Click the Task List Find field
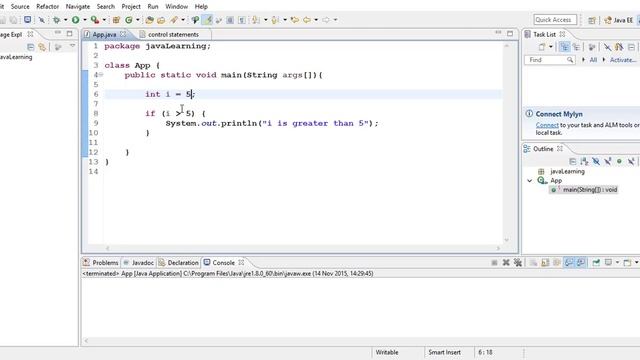 (550, 60)
